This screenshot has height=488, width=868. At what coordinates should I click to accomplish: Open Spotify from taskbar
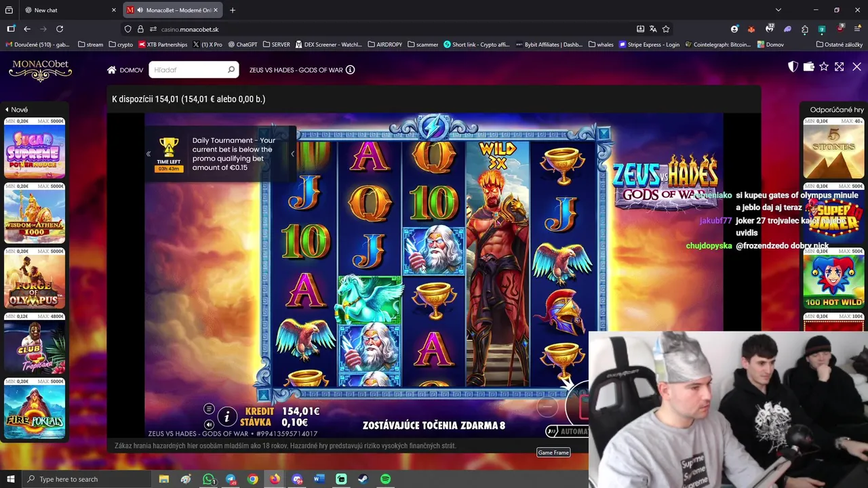coord(385,479)
